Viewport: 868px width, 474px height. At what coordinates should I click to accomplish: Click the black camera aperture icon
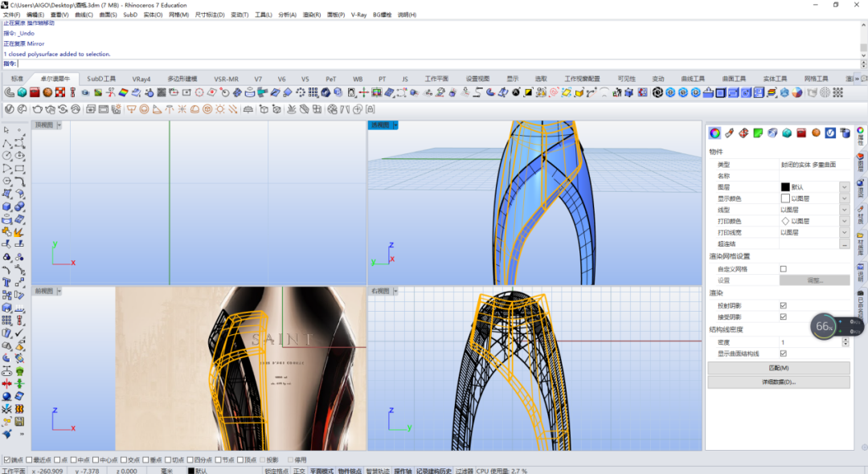pos(657,92)
